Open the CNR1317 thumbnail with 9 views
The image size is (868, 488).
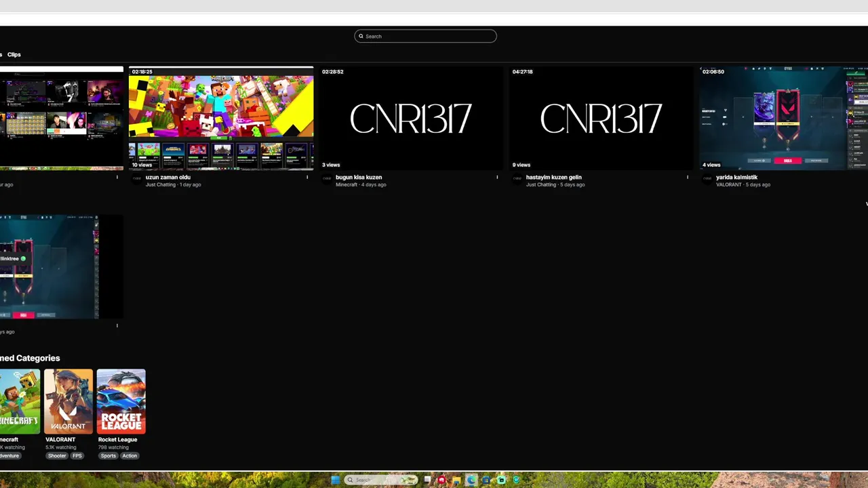click(x=601, y=118)
